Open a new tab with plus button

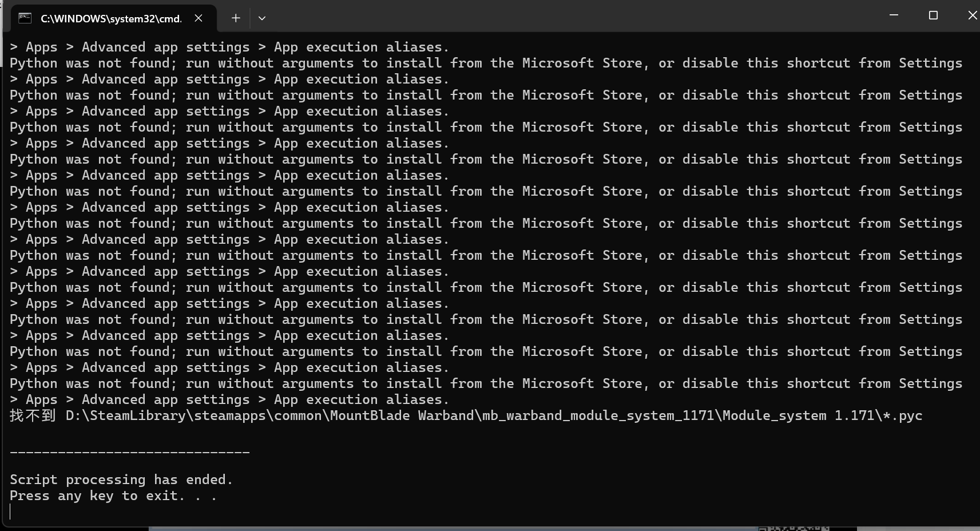point(236,18)
